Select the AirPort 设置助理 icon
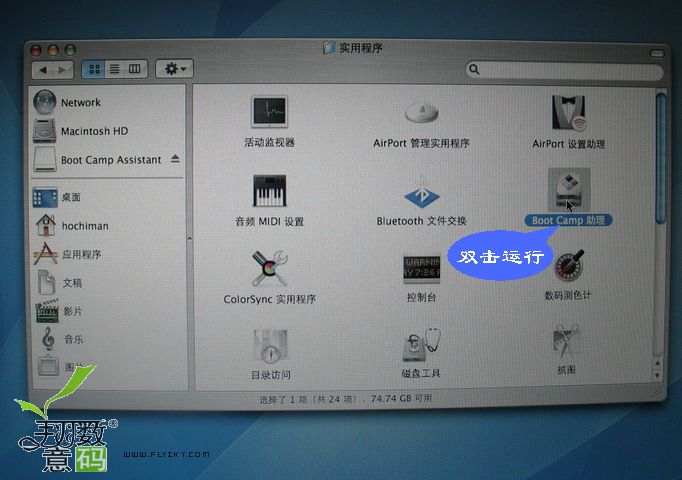The image size is (682, 480). (568, 113)
